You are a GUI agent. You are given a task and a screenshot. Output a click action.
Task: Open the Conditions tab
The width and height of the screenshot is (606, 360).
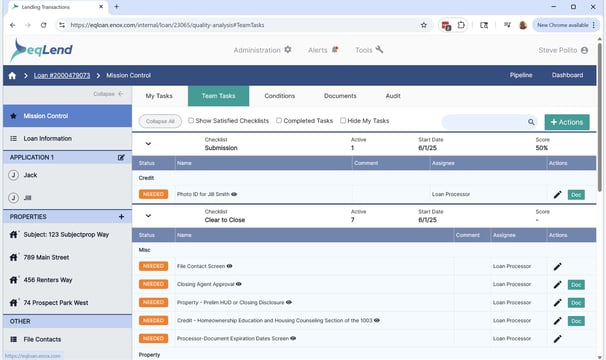coord(280,96)
